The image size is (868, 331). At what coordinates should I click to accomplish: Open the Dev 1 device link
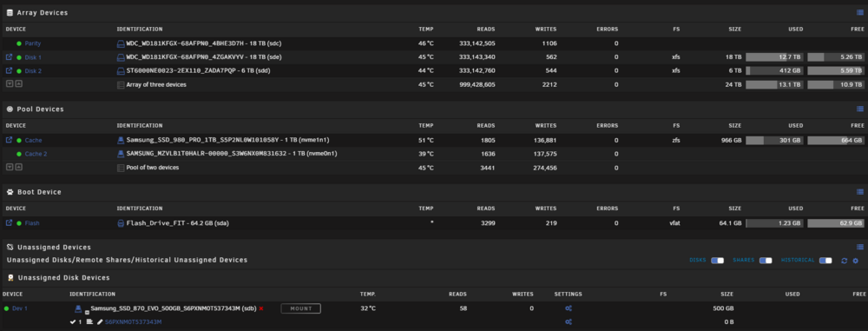point(20,308)
